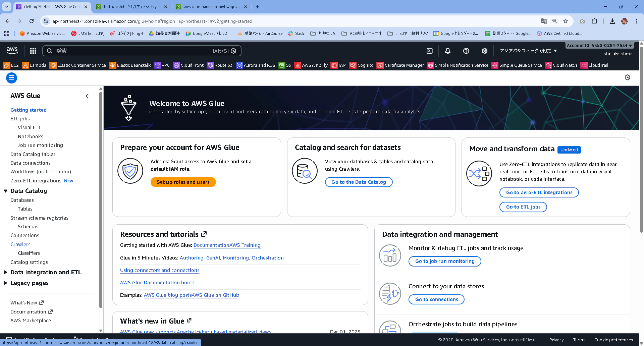The image size is (644, 346).
Task: Click the AWS console search field
Action: pos(142,51)
